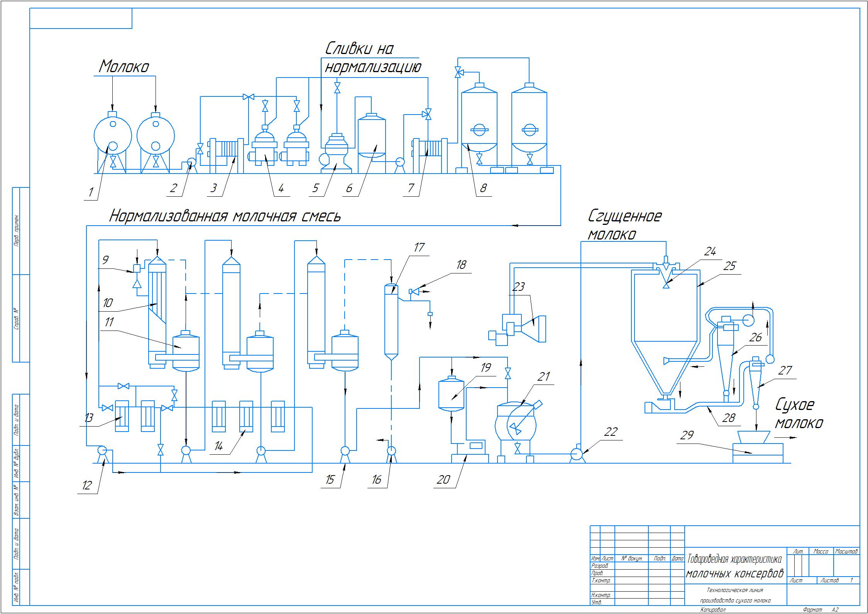Select the 'Сгущенное молоко' label
The height and width of the screenshot is (614, 868).
coord(624,225)
